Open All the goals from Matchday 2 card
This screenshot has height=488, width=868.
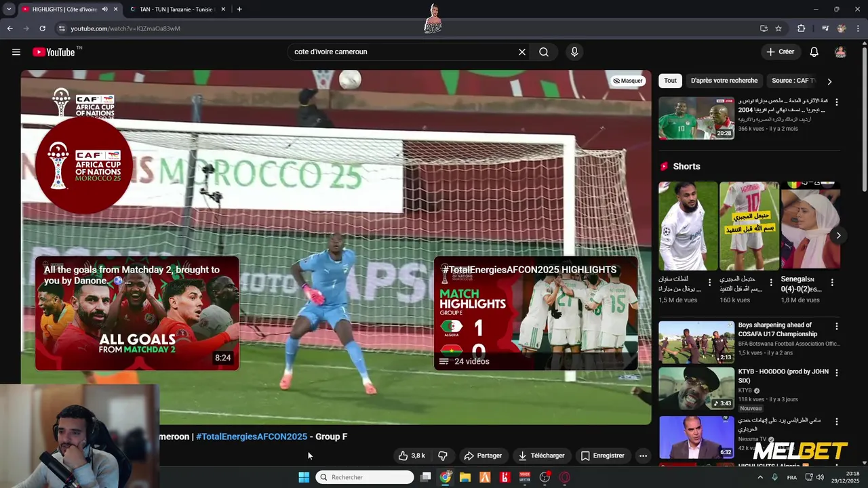137,313
